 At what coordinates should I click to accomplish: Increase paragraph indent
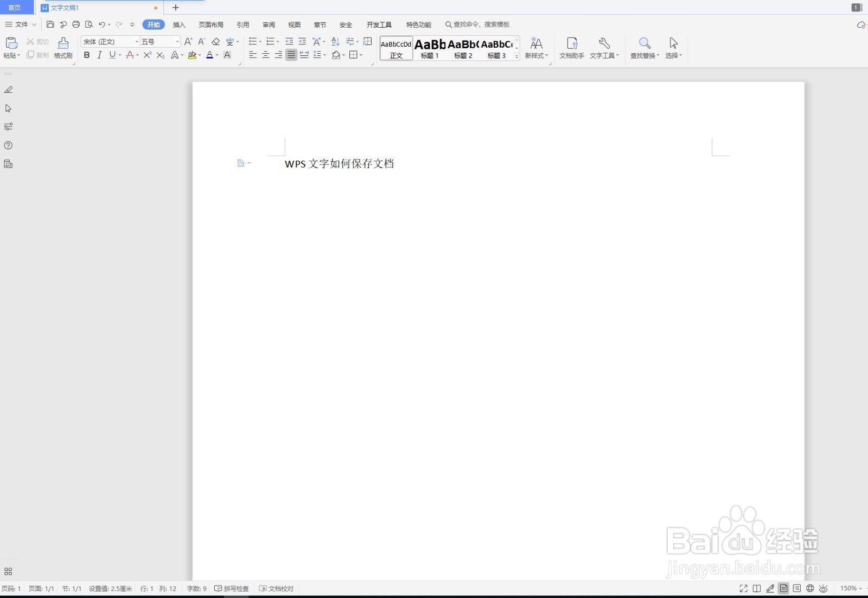(x=302, y=42)
